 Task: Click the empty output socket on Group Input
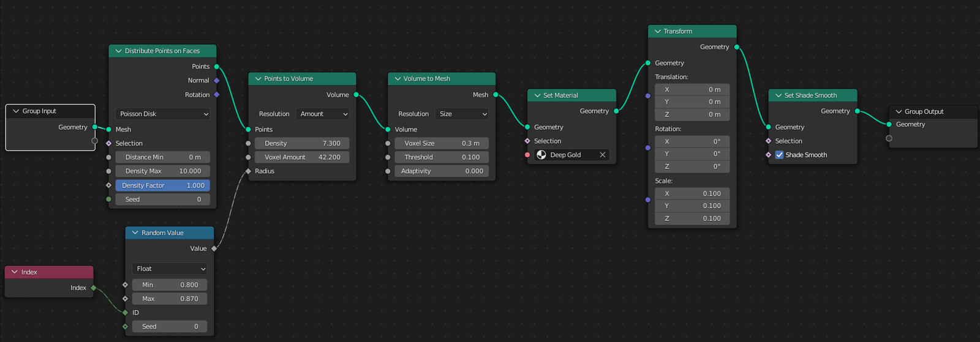[x=95, y=141]
